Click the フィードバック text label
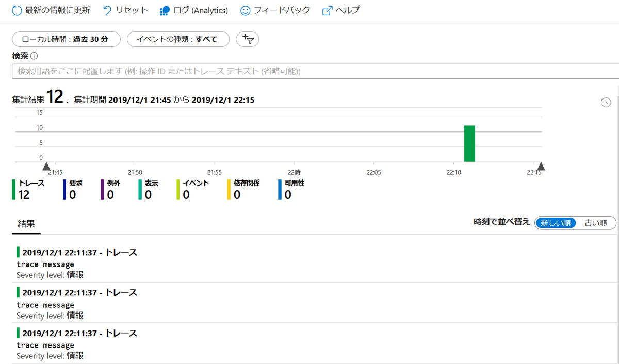 pyautogui.click(x=282, y=10)
